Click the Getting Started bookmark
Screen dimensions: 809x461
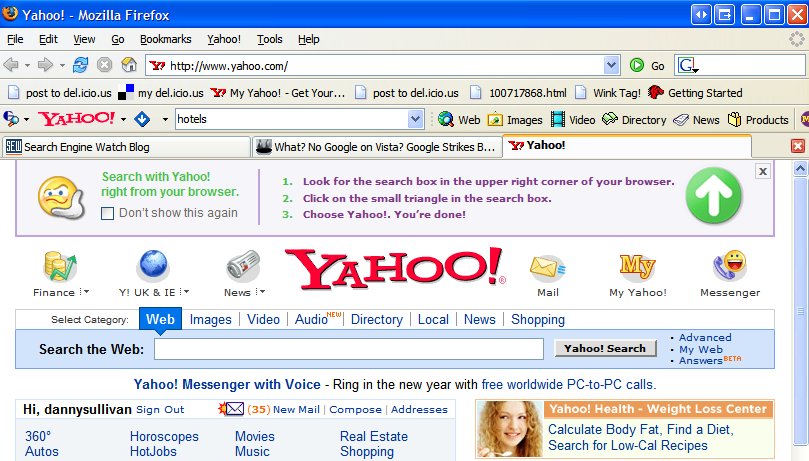(695, 93)
